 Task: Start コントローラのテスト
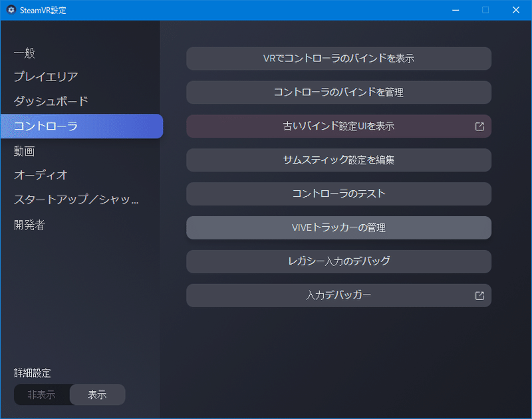[339, 194]
